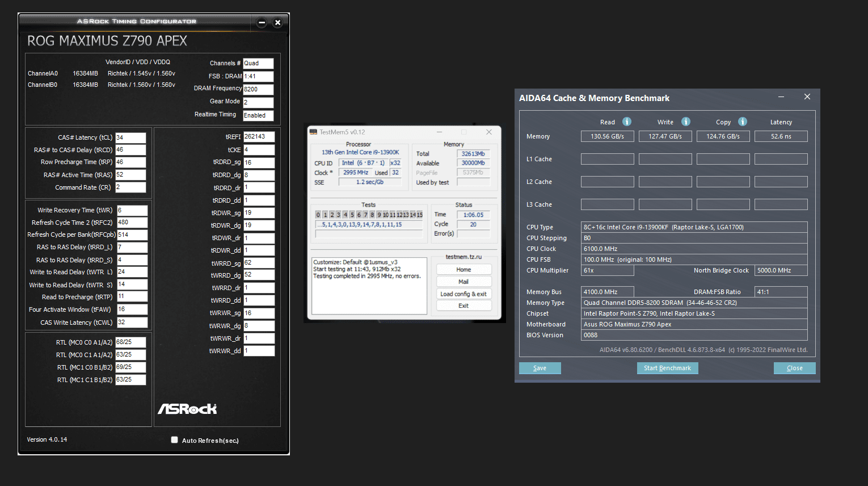Click the Refresh Cycle Time 2 (tRFC2) field

click(x=132, y=223)
